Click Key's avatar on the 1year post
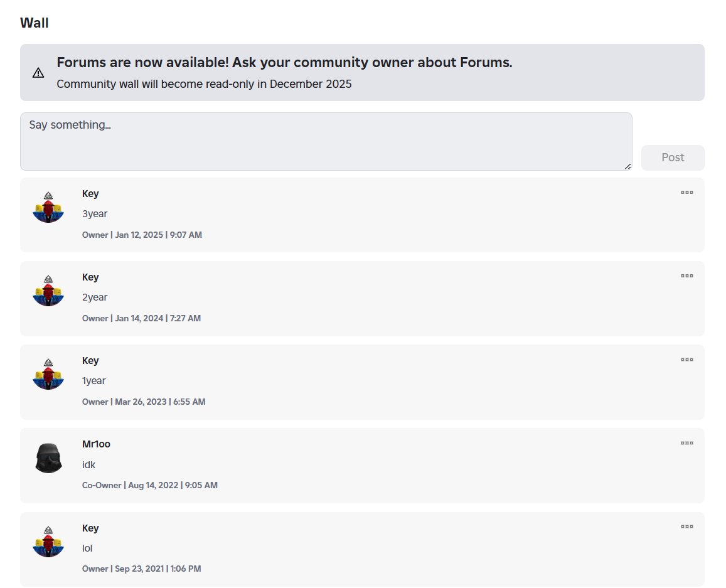Screen dimensions: 726x588 coord(48,374)
